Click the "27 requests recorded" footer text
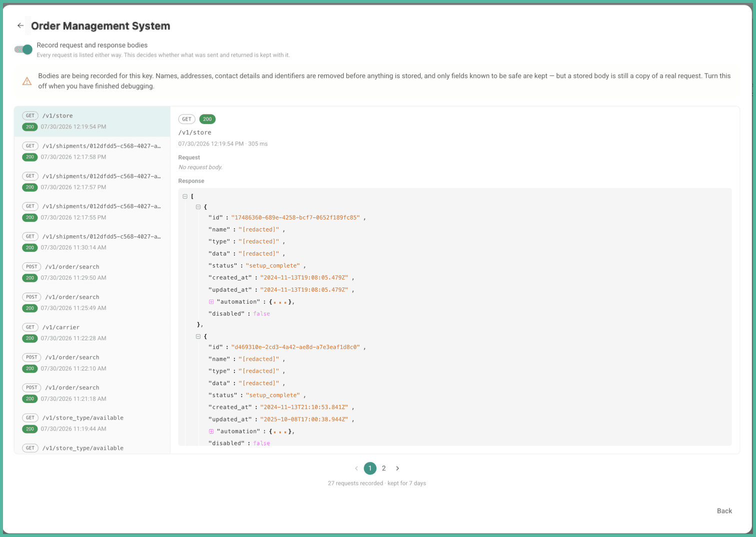756x537 pixels. tap(355, 483)
